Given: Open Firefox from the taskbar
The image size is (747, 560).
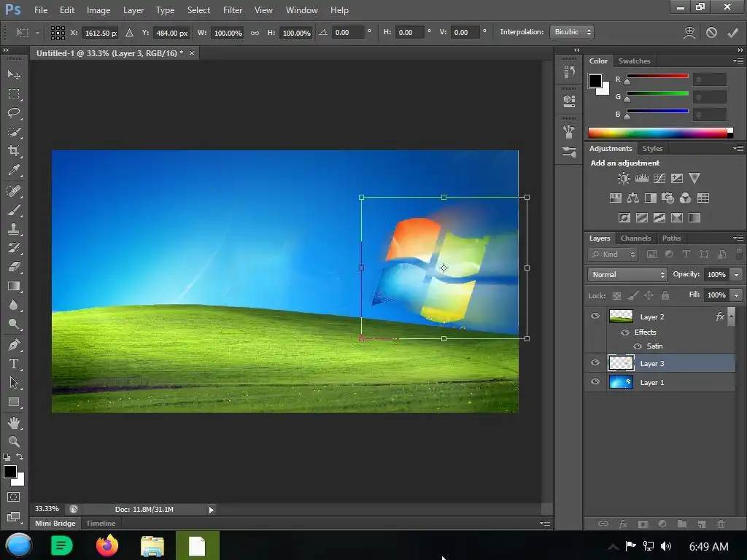Looking at the screenshot, I should [107, 545].
